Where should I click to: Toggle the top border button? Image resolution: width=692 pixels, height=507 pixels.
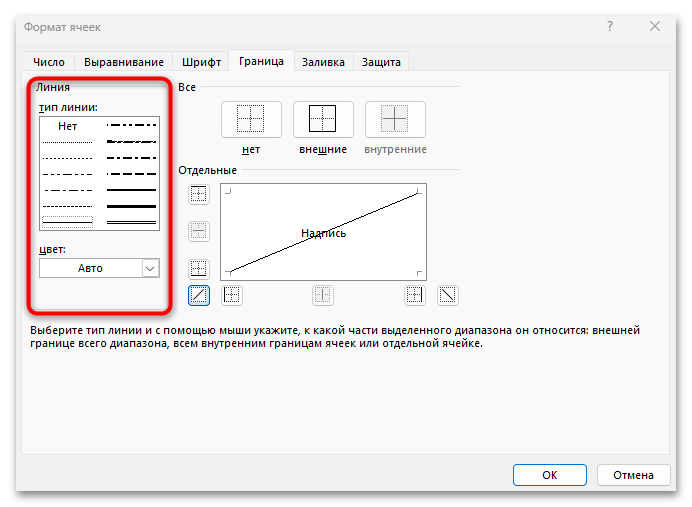(x=198, y=194)
